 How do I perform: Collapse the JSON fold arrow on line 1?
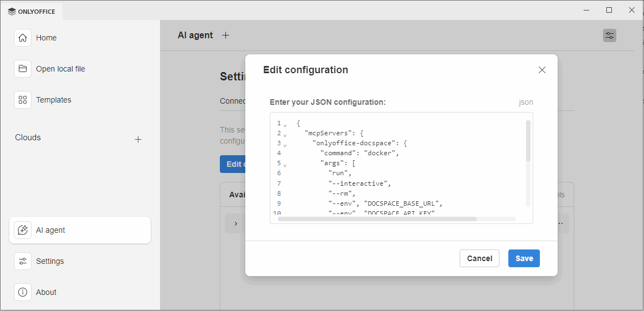point(285,125)
